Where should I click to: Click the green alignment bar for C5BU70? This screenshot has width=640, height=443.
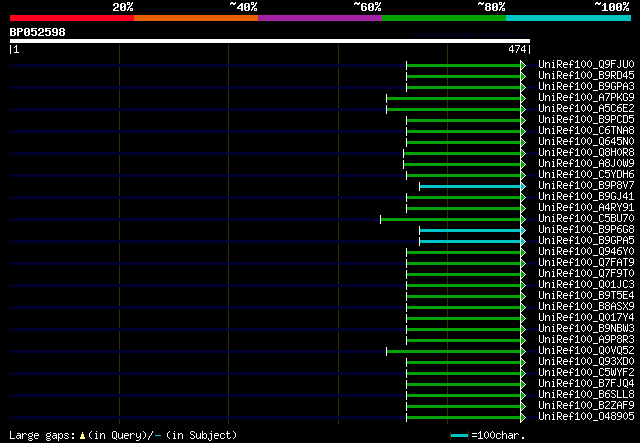[451, 220]
